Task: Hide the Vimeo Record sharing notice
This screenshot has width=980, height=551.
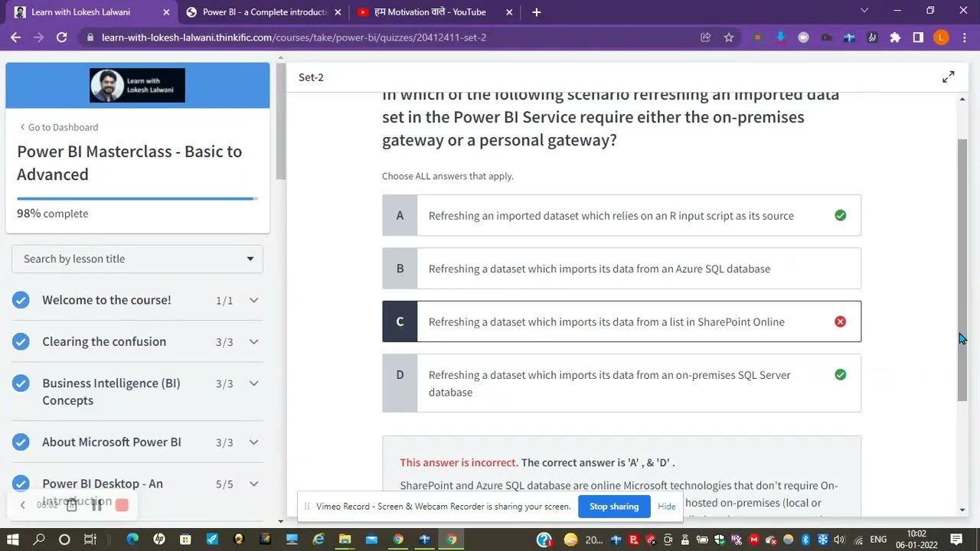Action: coord(666,507)
